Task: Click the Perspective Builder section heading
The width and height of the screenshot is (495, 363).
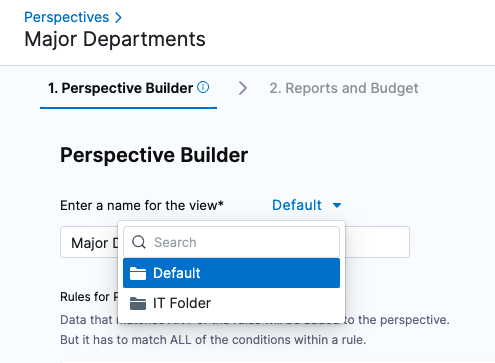Action: (154, 155)
